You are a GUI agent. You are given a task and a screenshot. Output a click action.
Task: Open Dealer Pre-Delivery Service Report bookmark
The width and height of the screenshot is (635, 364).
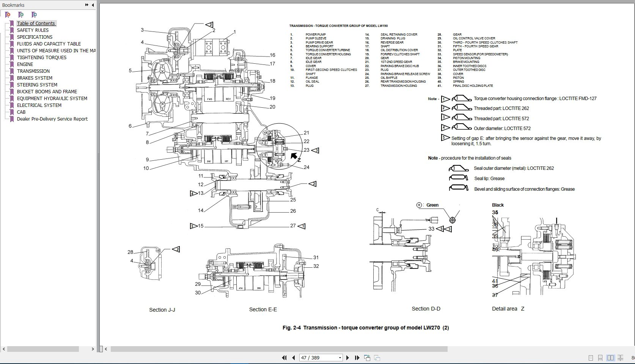point(52,119)
